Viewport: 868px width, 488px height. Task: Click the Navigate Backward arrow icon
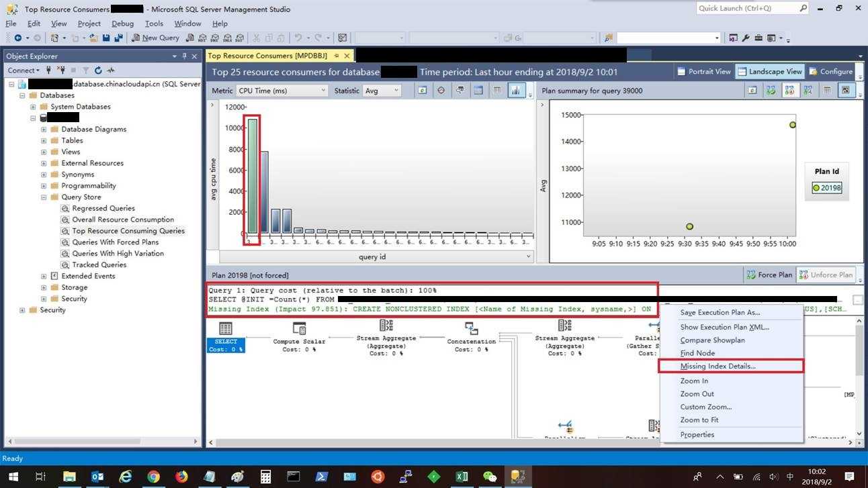point(17,38)
